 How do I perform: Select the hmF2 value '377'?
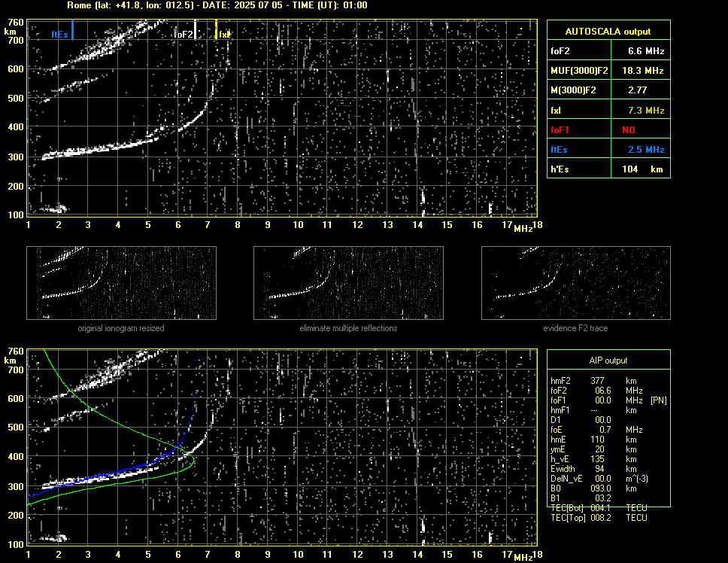coord(598,381)
